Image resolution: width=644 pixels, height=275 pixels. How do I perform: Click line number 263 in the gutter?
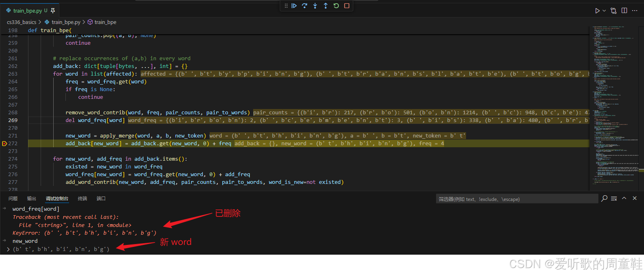[x=13, y=74]
